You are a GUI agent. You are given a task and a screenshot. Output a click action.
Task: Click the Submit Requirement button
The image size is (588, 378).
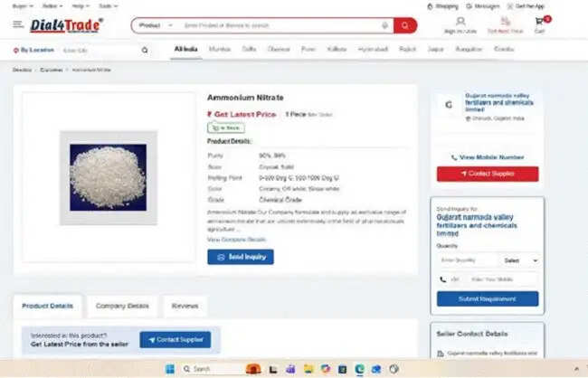488,299
